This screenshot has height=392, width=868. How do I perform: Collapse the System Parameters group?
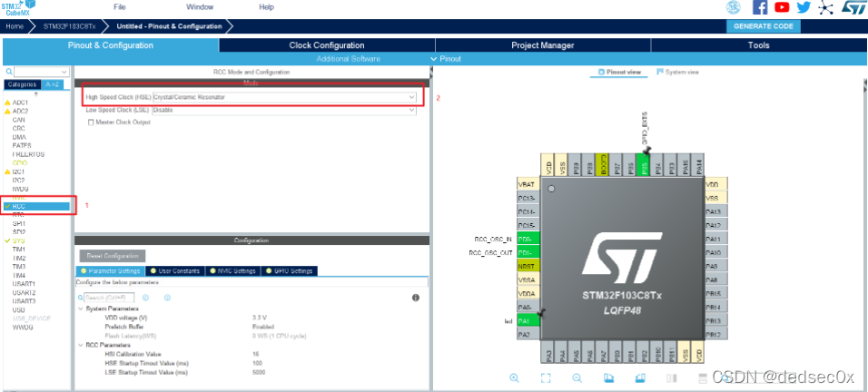tap(81, 309)
